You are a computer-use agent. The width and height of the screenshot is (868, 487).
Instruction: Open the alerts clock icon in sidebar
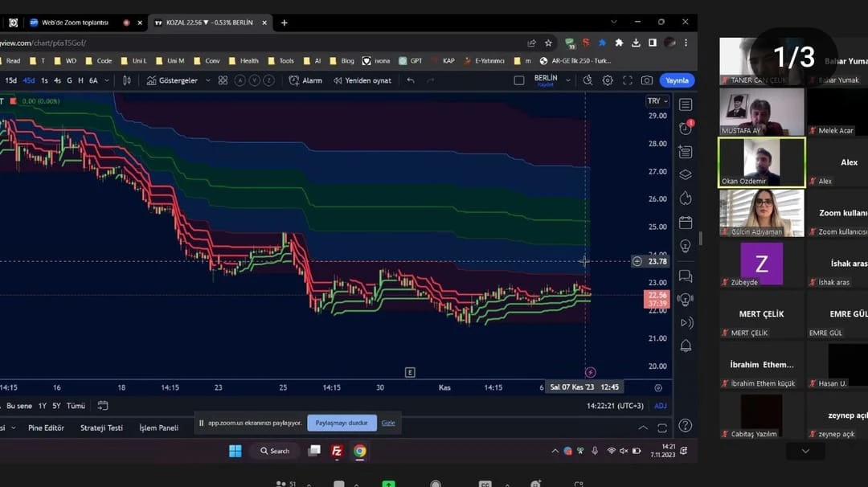click(x=686, y=128)
